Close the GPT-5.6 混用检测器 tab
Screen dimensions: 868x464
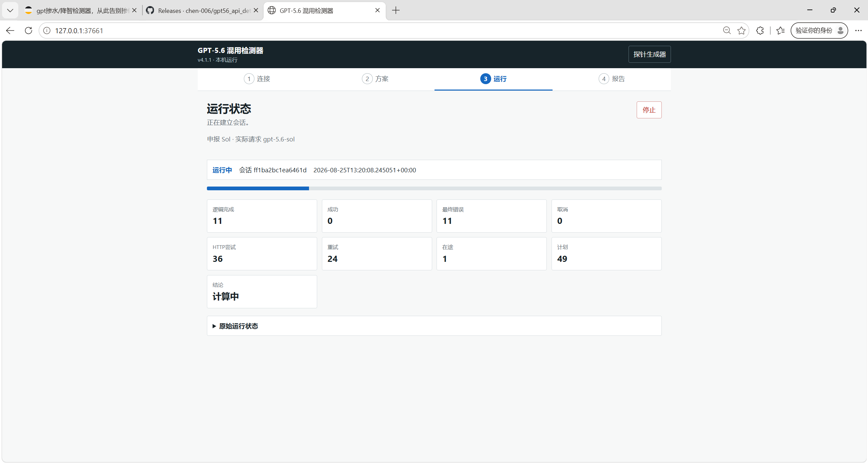[x=378, y=11]
